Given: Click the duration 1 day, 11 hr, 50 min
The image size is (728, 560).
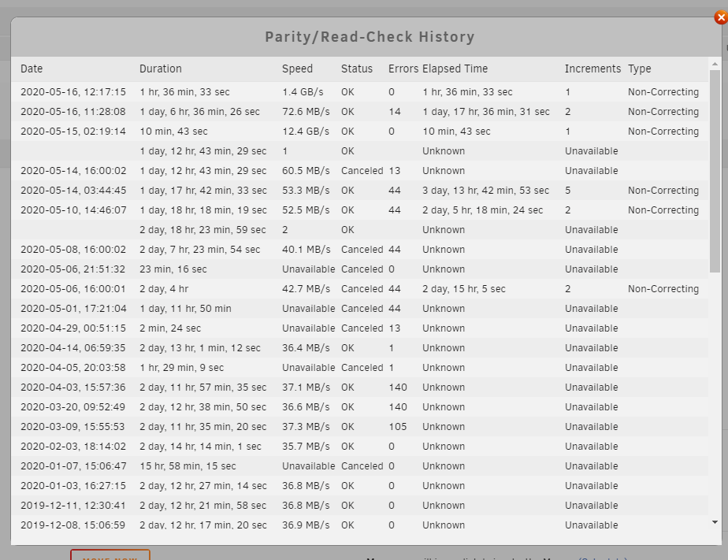Looking at the screenshot, I should (x=185, y=309).
